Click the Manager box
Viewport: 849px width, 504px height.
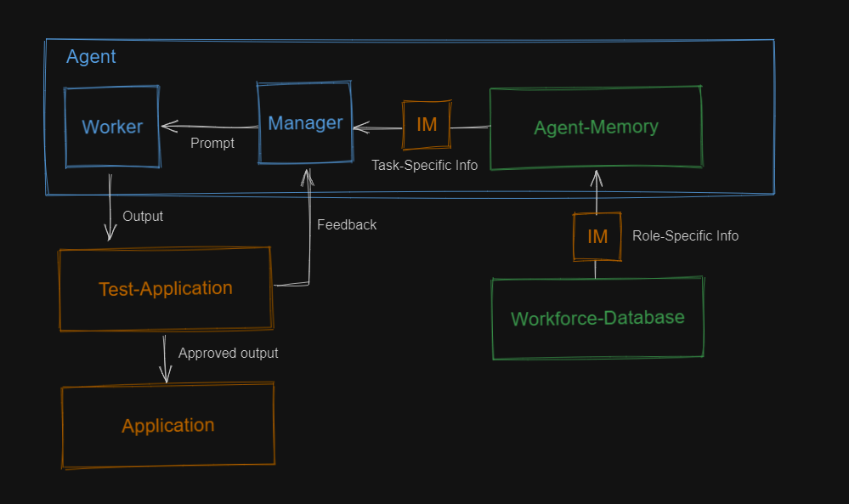304,123
